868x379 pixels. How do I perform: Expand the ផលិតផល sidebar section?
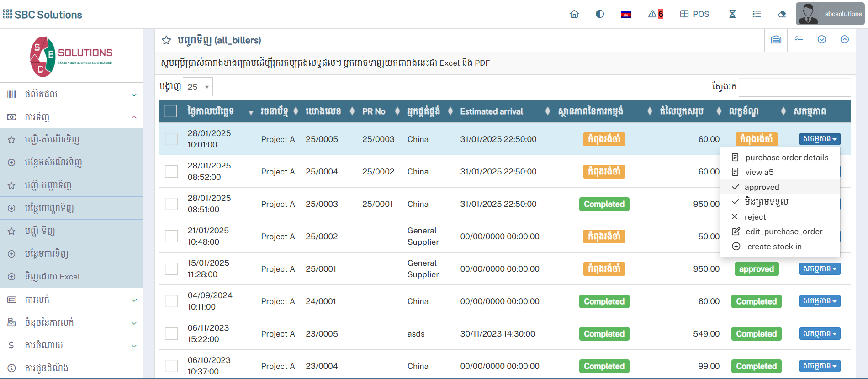(71, 95)
